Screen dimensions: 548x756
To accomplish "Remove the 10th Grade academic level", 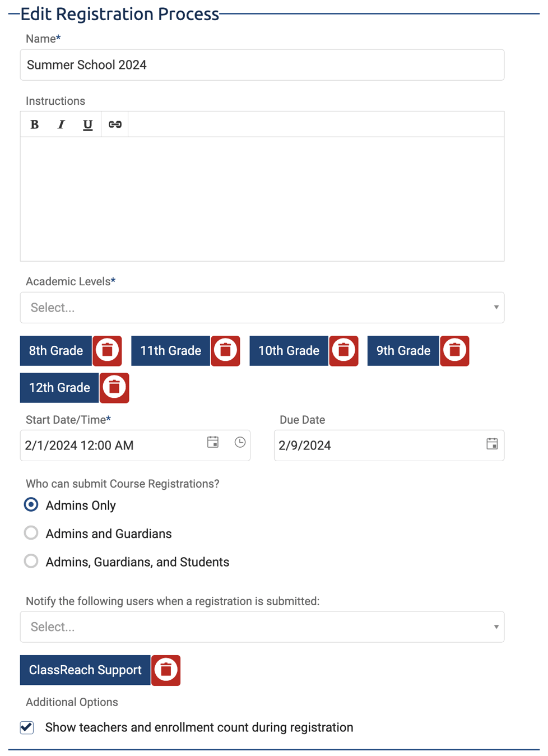I will [343, 351].
